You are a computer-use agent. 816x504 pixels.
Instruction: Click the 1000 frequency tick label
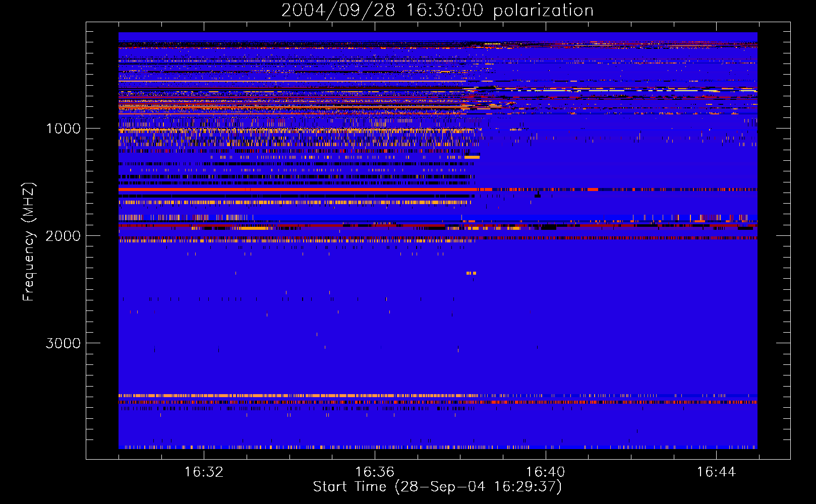coord(63,129)
